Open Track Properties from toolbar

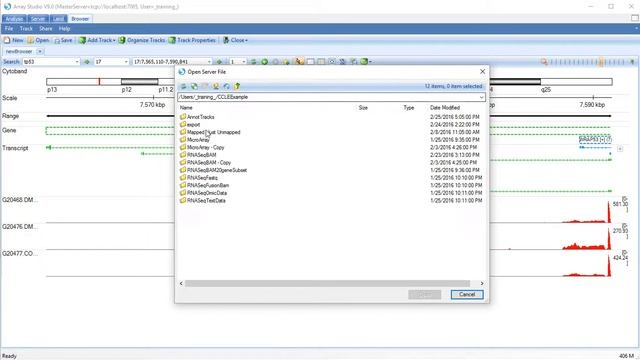click(192, 40)
